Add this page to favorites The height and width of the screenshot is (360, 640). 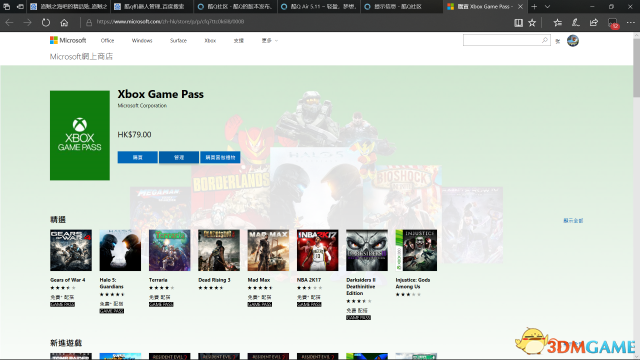[532, 23]
